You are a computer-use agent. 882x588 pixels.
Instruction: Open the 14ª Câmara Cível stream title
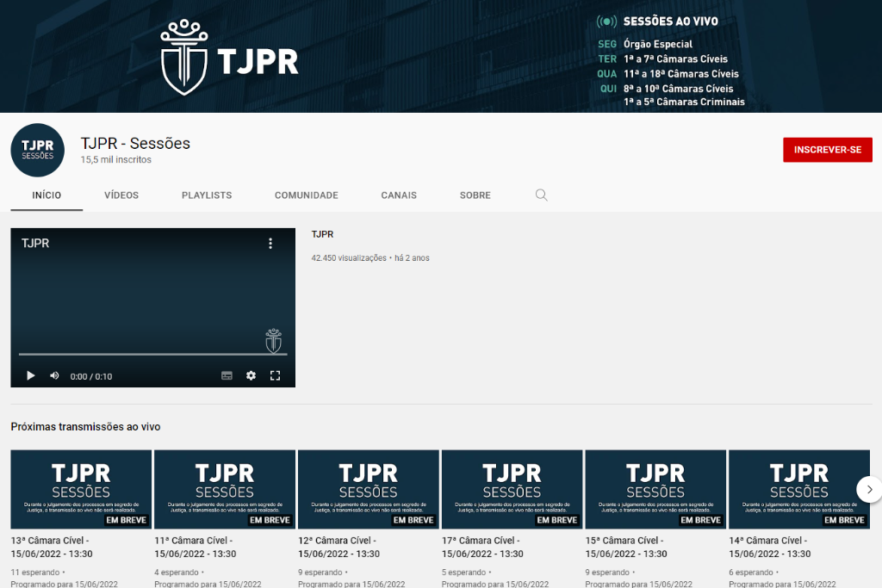[x=770, y=547]
